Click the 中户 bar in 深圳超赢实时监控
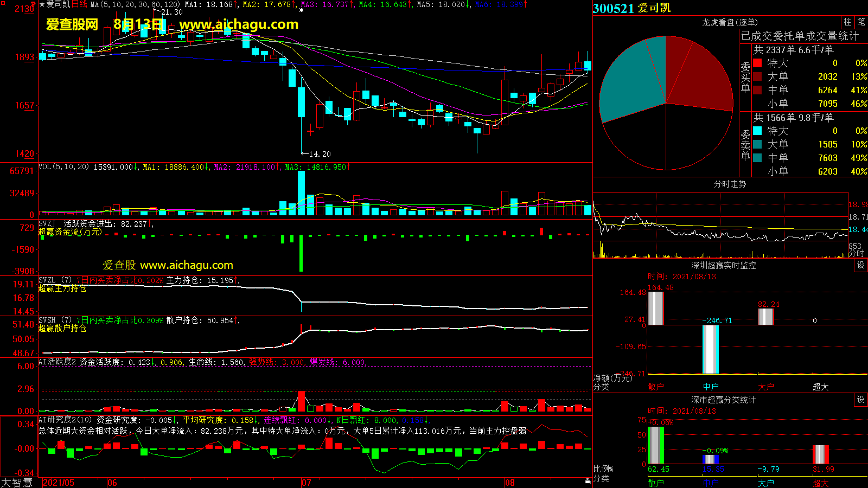868x488 pixels. pyautogui.click(x=711, y=349)
